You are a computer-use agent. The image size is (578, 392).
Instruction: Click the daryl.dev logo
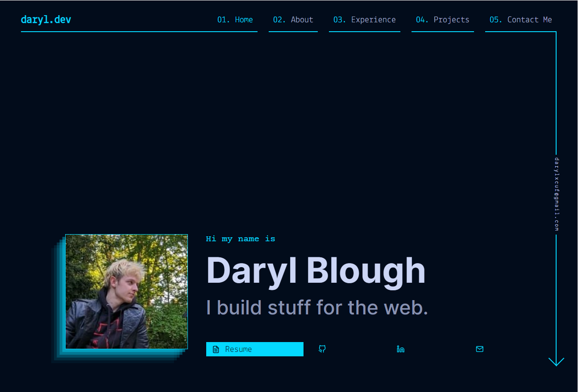tap(46, 20)
